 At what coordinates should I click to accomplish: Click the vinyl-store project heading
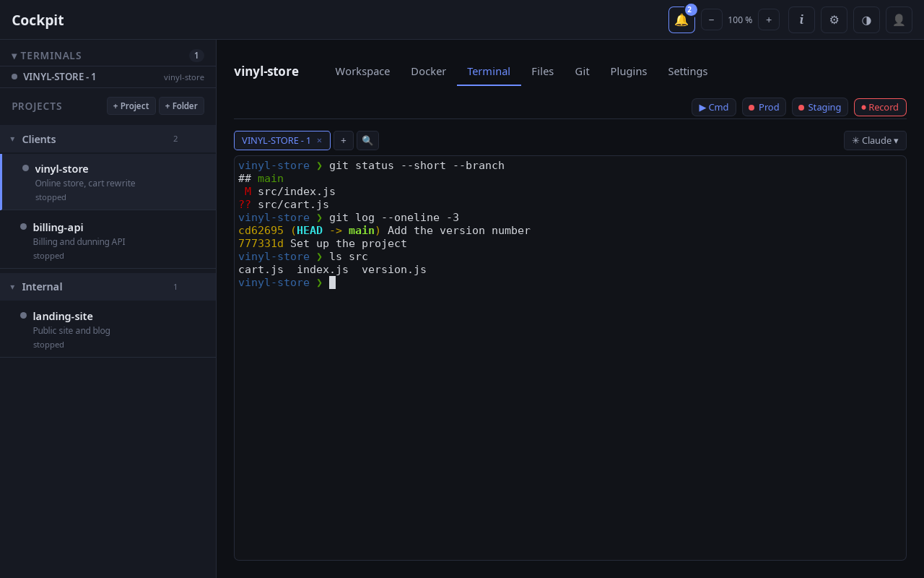coord(266,72)
